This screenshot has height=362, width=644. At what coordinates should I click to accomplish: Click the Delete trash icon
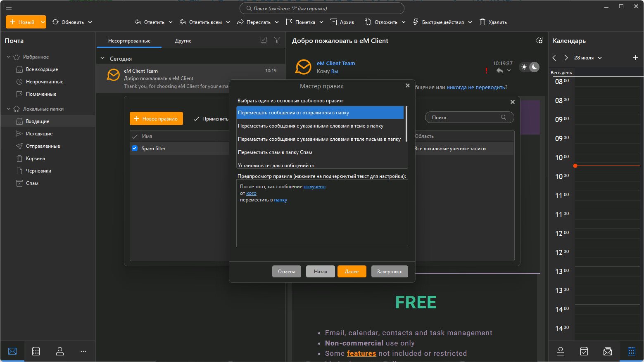(x=482, y=22)
